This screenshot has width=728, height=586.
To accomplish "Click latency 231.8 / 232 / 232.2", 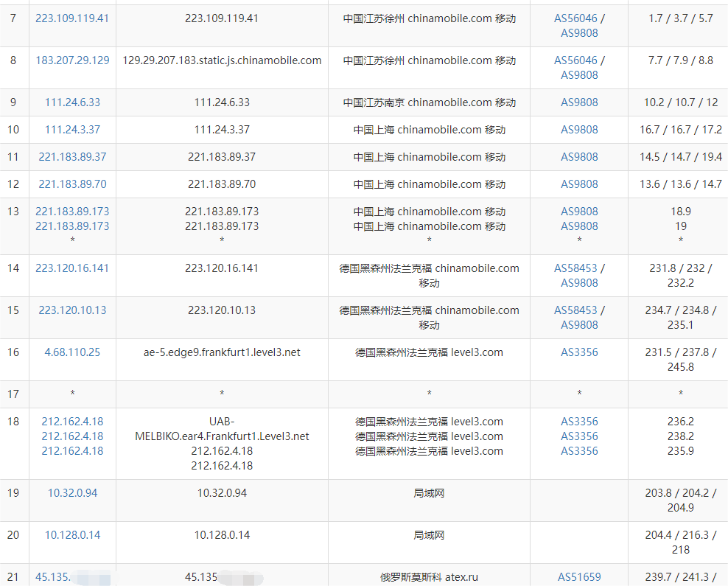I will pyautogui.click(x=681, y=276).
